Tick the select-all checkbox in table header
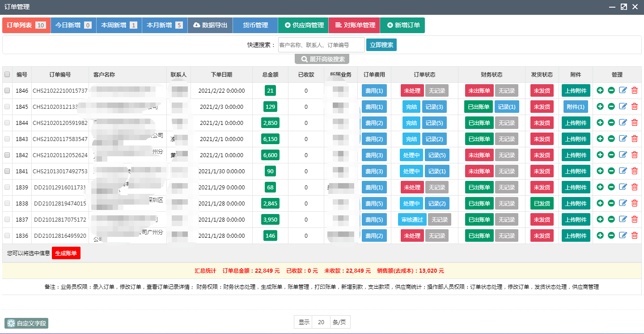 (x=7, y=75)
